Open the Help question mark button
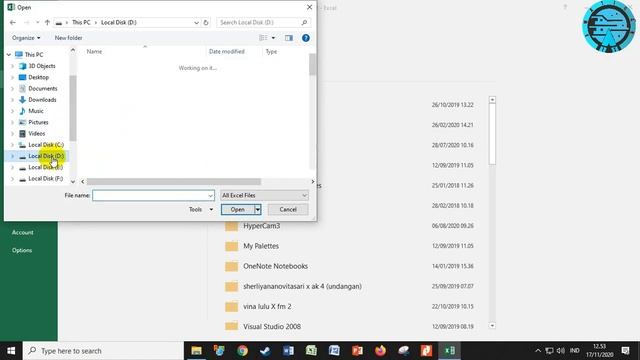The width and height of the screenshot is (640, 360). pos(306,38)
